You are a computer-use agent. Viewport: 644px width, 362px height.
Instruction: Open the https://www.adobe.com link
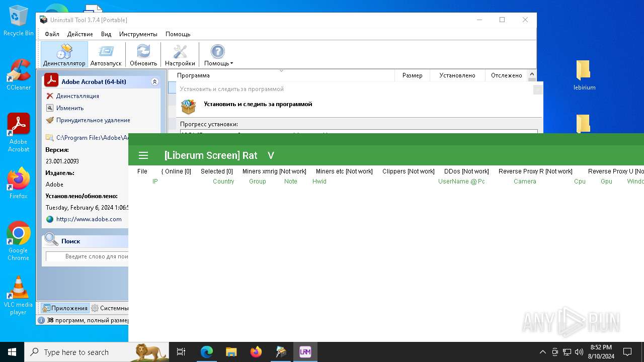coord(89,219)
